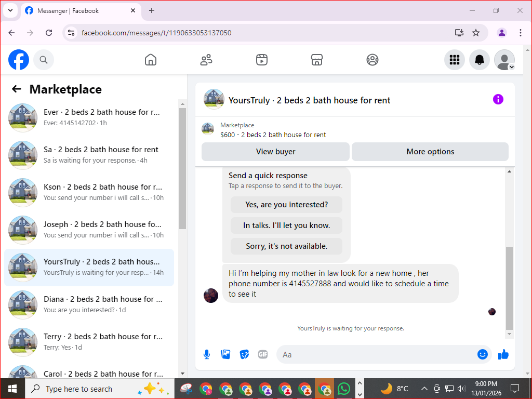Click the address bar URL
This screenshot has height=399, width=532.
[x=156, y=33]
